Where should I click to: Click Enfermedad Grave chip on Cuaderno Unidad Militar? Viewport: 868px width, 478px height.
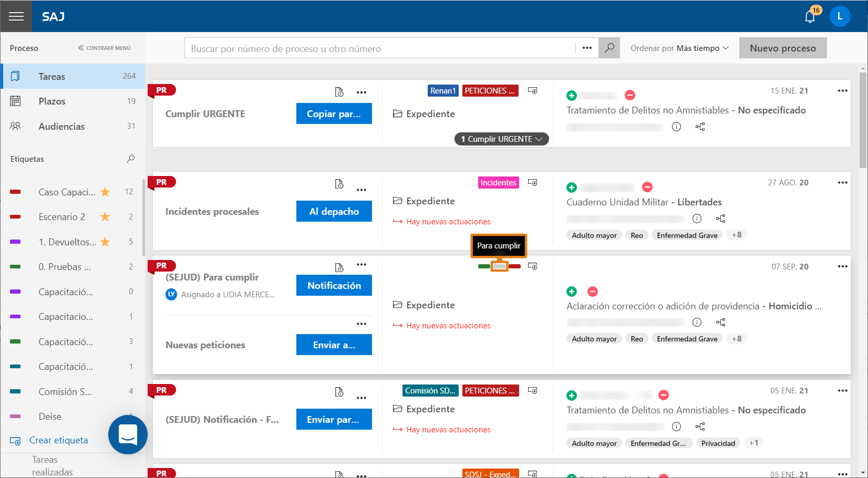point(687,235)
